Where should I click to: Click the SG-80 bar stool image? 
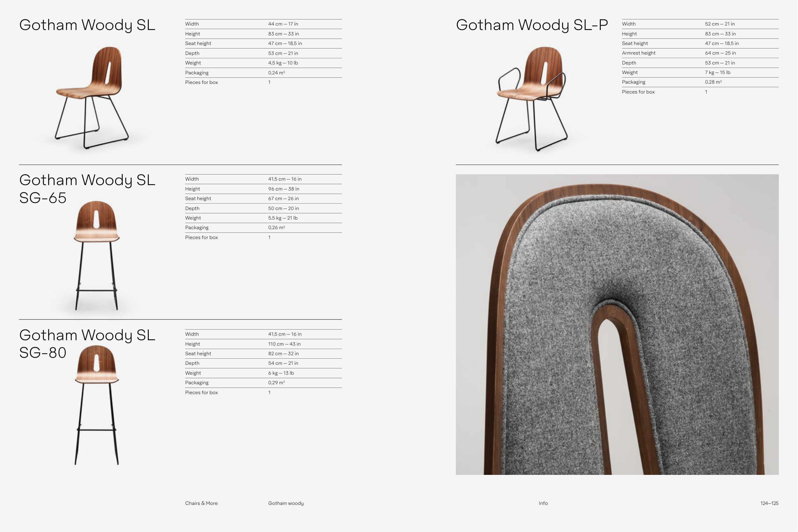(97, 404)
